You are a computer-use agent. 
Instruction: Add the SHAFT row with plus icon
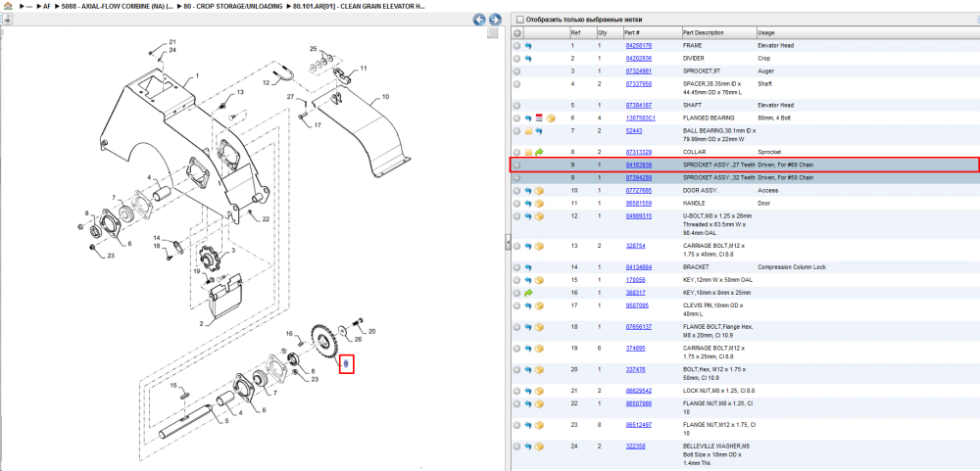[x=516, y=106]
